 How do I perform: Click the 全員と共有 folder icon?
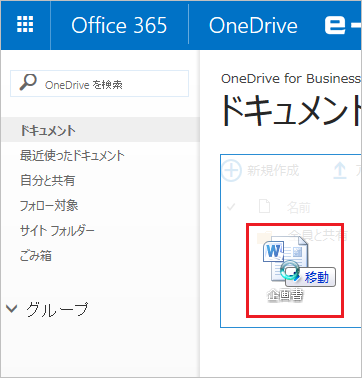pos(264,236)
